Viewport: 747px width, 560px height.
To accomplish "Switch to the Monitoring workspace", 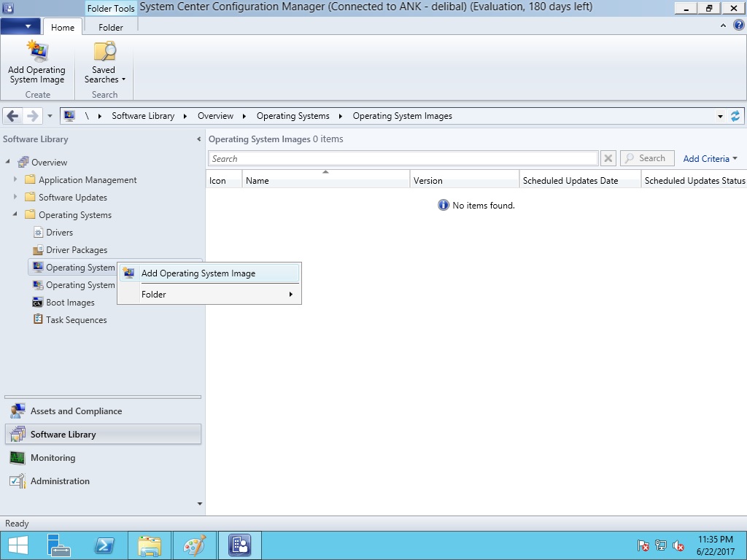I will (x=53, y=458).
